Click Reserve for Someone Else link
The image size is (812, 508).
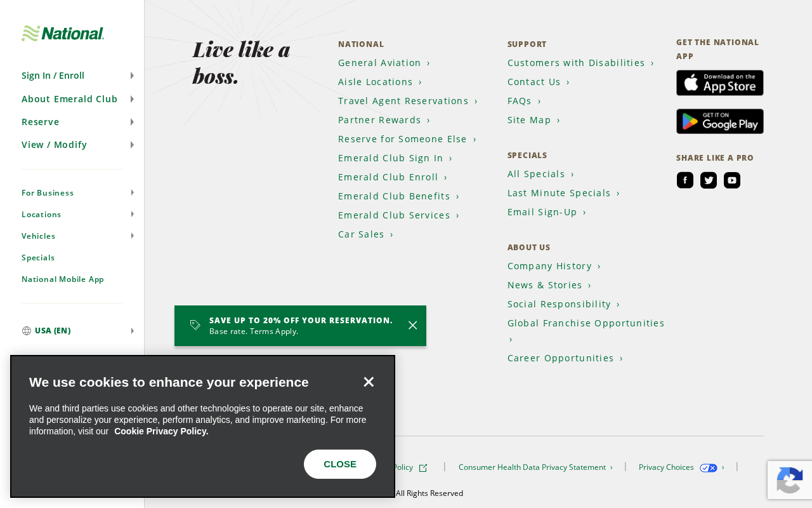coord(407,139)
